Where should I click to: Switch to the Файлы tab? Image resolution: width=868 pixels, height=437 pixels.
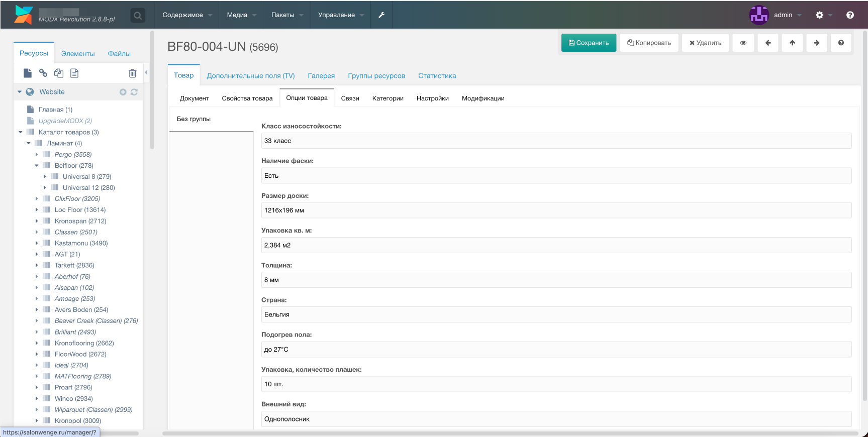(x=119, y=54)
